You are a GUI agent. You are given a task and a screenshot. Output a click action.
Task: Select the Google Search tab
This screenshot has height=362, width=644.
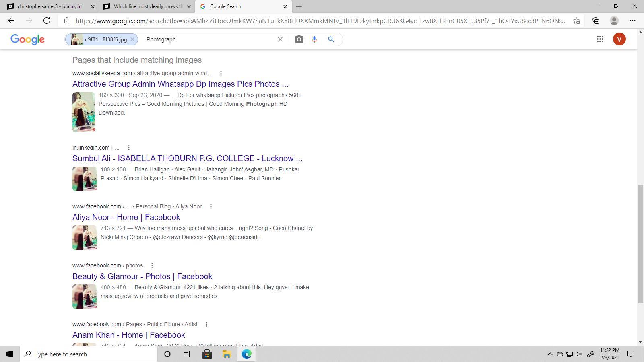click(244, 6)
